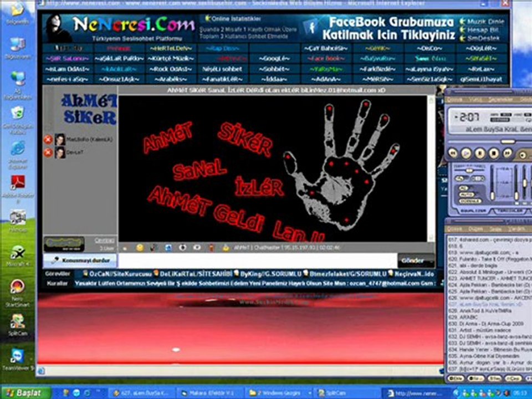Open the ~GoogLé~ room tab
Viewport: 532px width, 399px height.
(274, 59)
